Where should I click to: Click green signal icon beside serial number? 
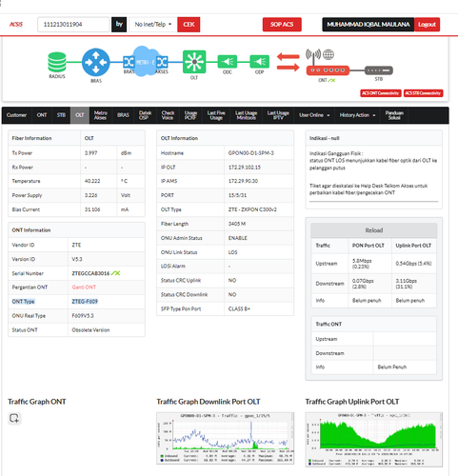coord(115,273)
